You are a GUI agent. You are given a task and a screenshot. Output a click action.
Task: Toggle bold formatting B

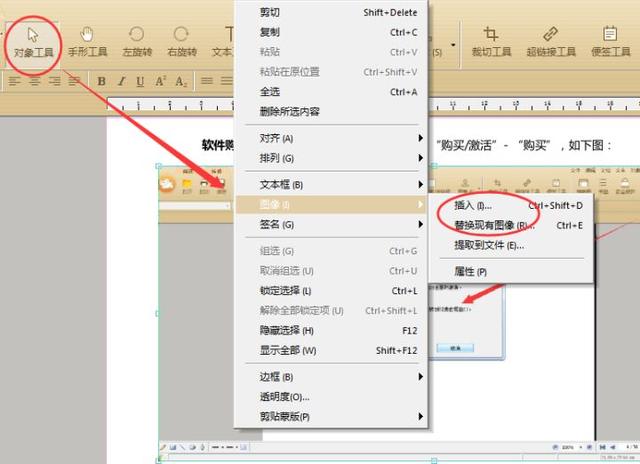pos(102,81)
